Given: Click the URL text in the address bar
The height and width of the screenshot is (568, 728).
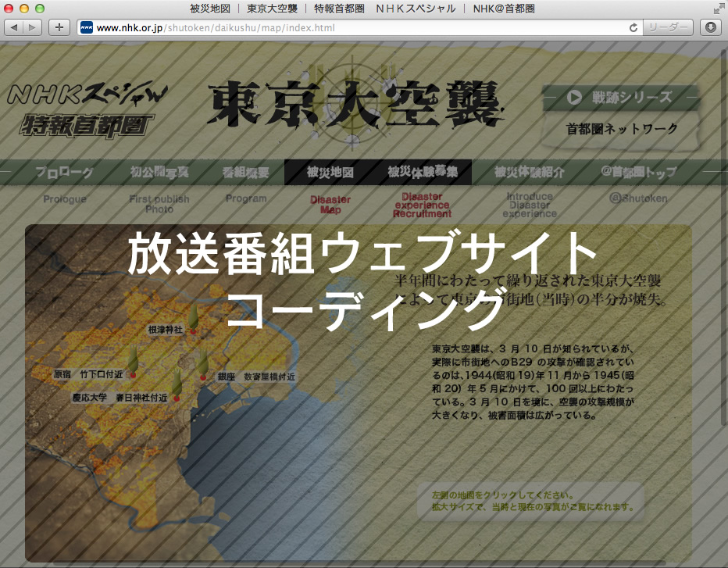Looking at the screenshot, I should pyautogui.click(x=216, y=28).
